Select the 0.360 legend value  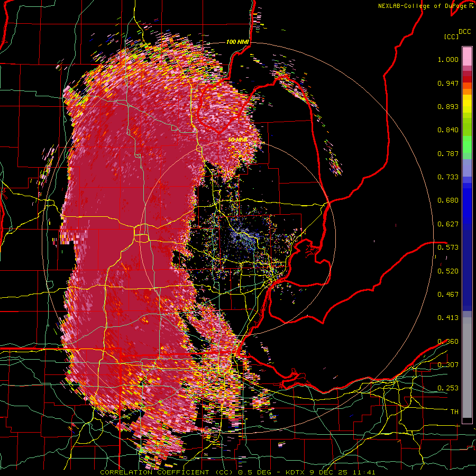tap(448, 342)
